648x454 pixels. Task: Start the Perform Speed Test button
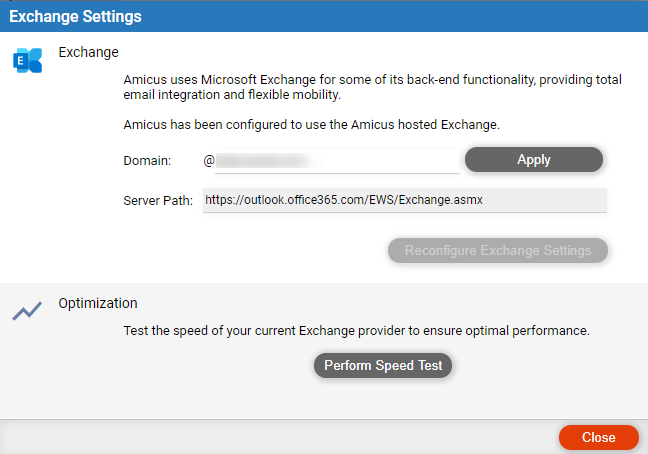point(383,365)
